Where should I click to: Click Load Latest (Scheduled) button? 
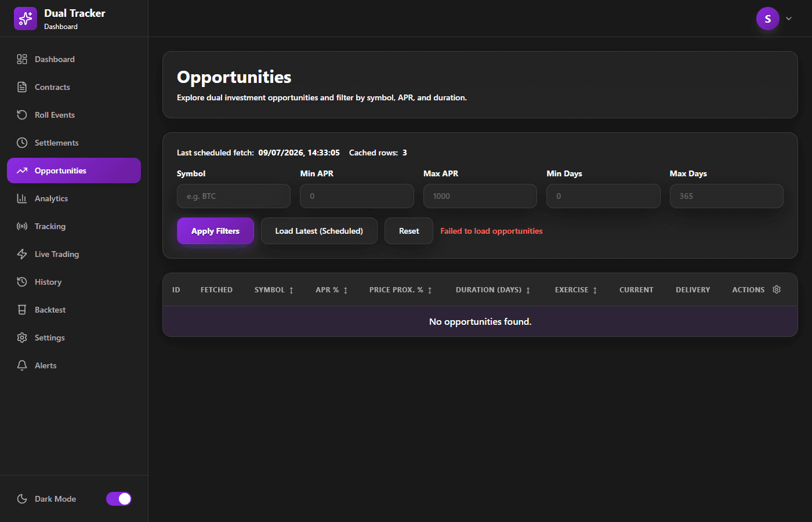coord(319,231)
